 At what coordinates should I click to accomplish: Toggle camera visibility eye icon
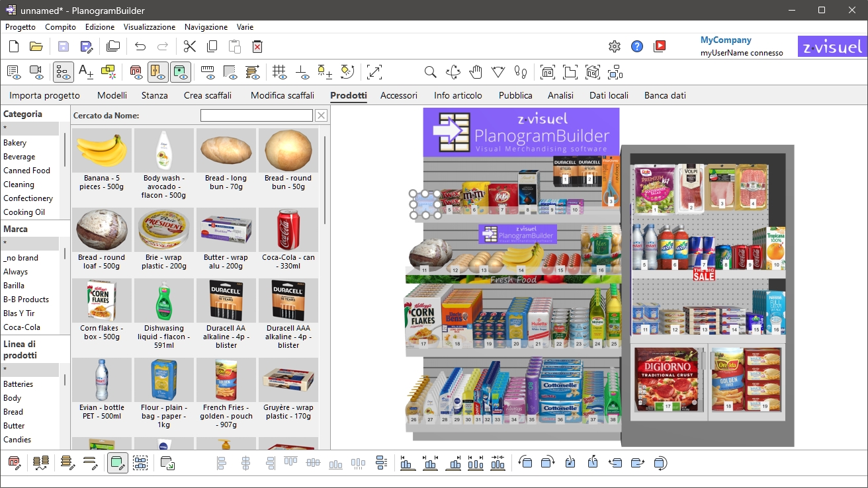(x=36, y=72)
